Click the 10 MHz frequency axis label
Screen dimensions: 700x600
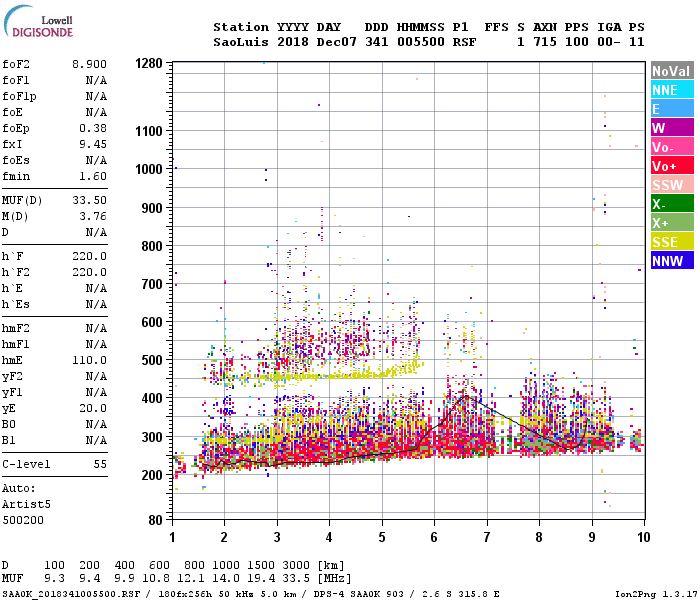[643, 537]
